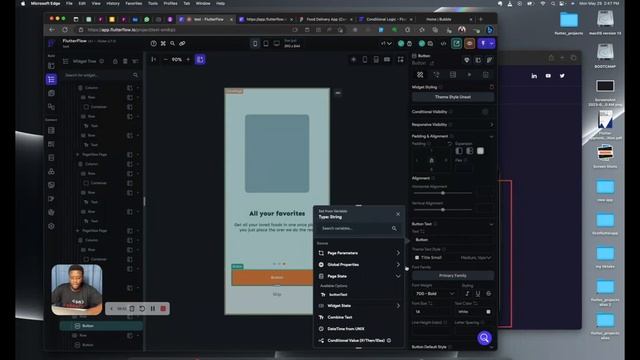Click the resize canvas icon in canvas toolbar

(x=401, y=60)
